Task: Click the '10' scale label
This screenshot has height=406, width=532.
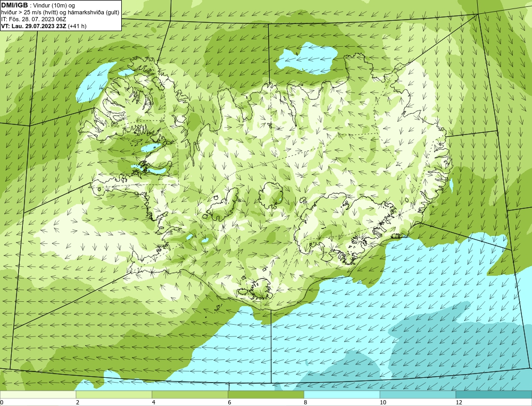Action: 383,402
